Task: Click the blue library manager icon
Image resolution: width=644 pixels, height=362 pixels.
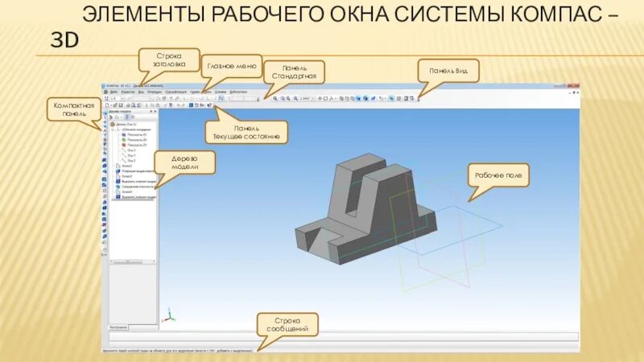Action: (x=191, y=105)
